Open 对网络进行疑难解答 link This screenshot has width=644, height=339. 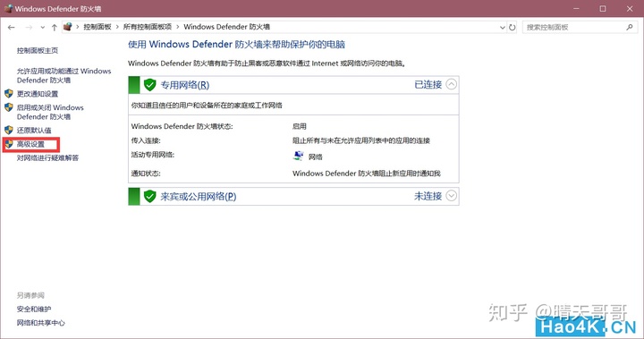coord(47,157)
